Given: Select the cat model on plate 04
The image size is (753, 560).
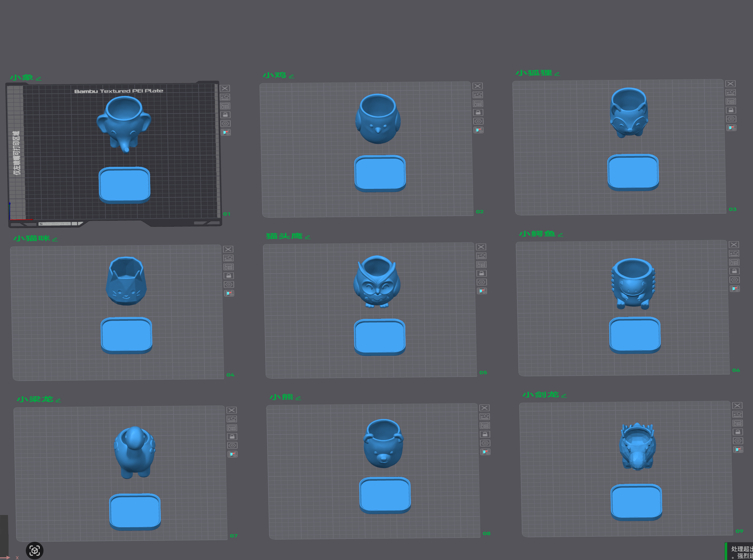Looking at the screenshot, I should (126, 281).
